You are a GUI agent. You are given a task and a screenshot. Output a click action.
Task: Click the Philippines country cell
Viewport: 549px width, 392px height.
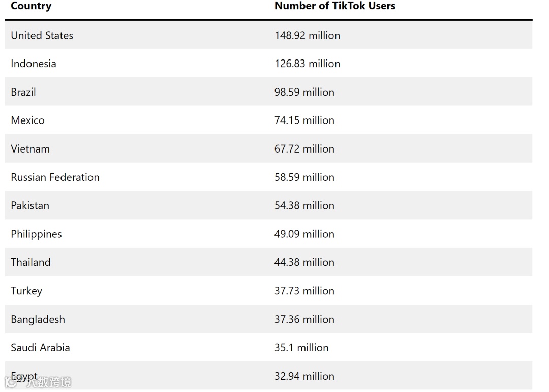tap(36, 234)
